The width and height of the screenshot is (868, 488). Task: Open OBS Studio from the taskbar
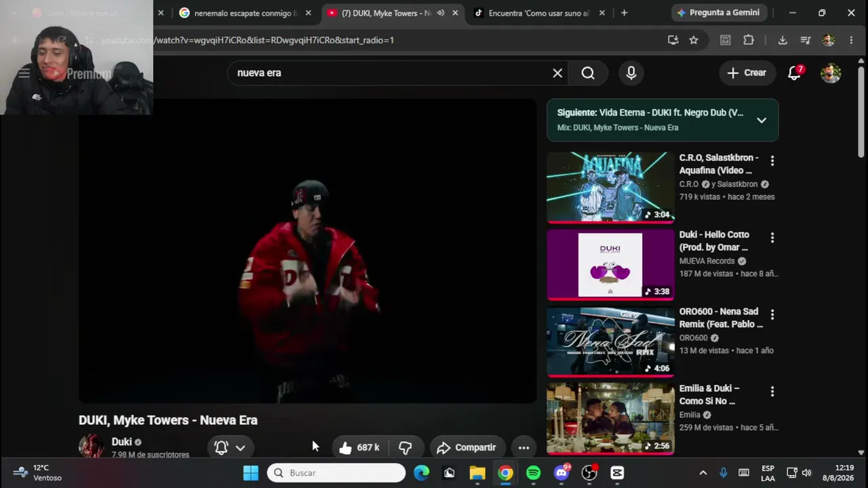pos(589,473)
